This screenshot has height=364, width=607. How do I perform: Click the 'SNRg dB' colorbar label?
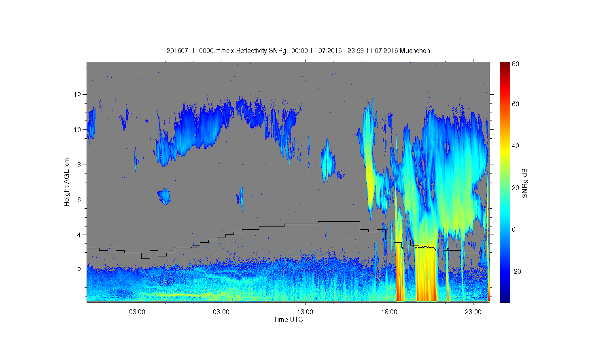[525, 183]
